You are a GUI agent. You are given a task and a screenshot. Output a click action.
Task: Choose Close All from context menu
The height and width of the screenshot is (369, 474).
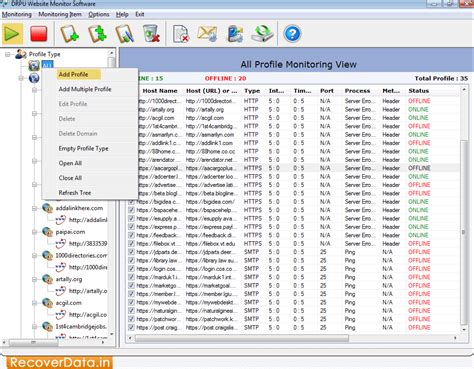pos(70,178)
